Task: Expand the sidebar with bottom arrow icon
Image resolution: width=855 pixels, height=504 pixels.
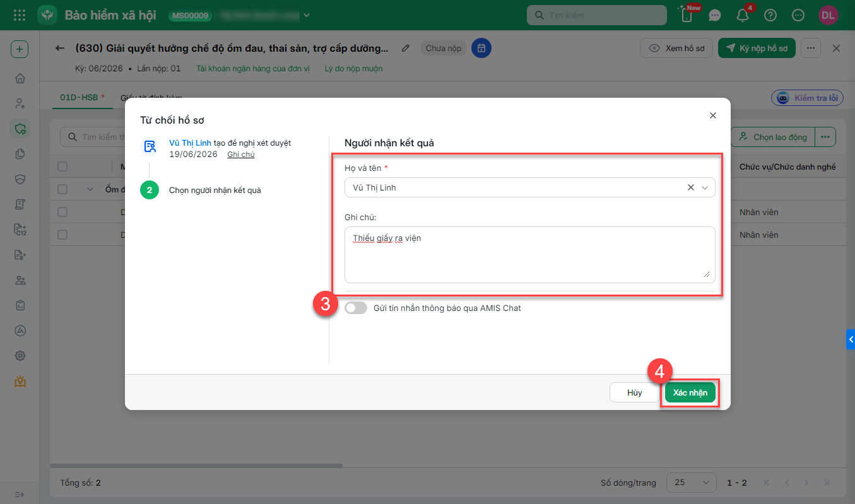Action: tap(20, 494)
